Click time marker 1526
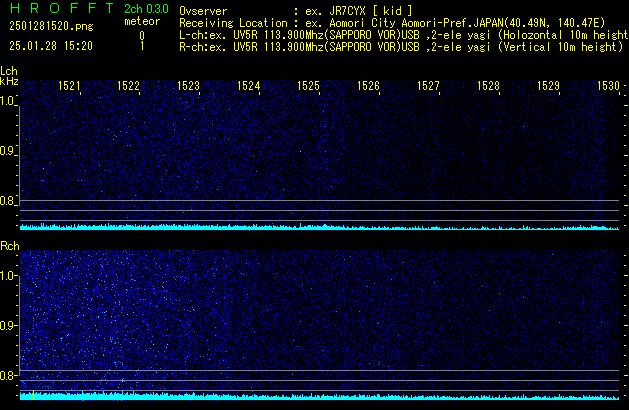The image size is (629, 410). (x=368, y=86)
